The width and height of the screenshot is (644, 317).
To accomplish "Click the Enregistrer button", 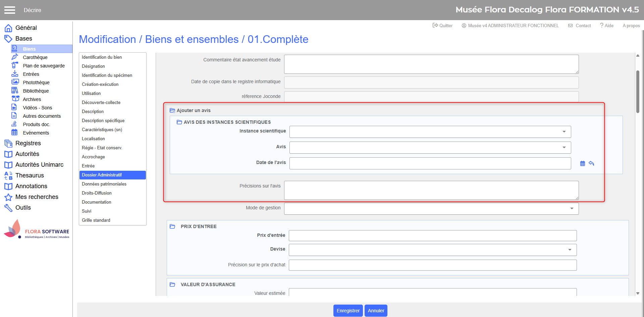I will point(348,311).
